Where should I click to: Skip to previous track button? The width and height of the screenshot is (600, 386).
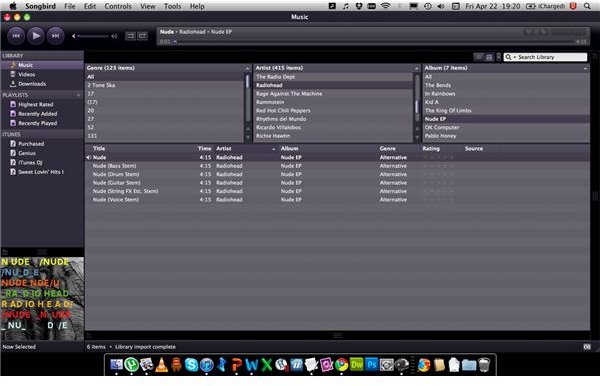16,36
